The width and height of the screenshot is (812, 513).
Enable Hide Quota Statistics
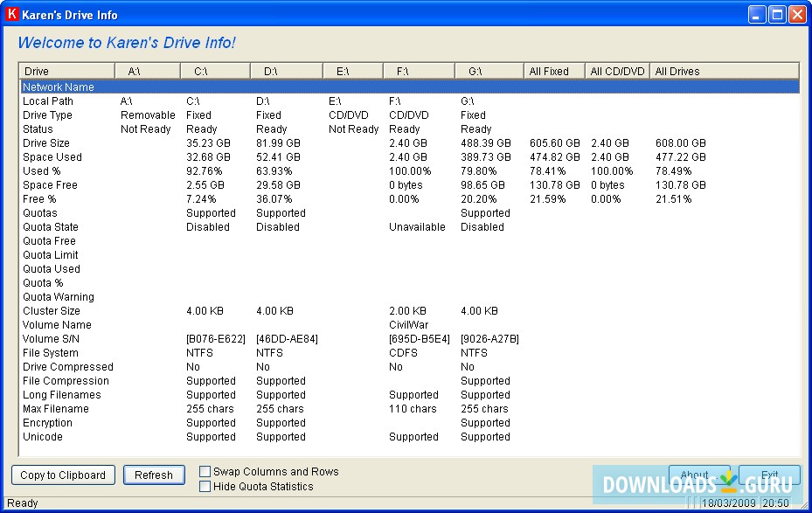[205, 486]
